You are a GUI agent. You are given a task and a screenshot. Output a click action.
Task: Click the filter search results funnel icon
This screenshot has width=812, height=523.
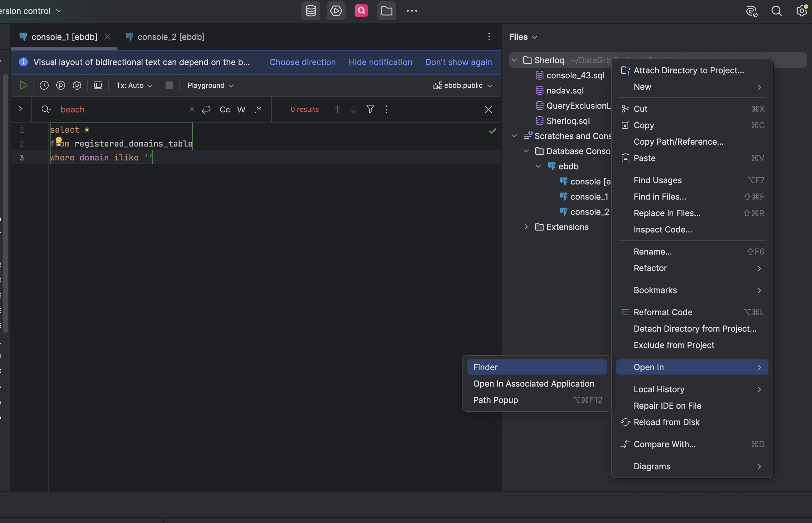pyautogui.click(x=370, y=109)
